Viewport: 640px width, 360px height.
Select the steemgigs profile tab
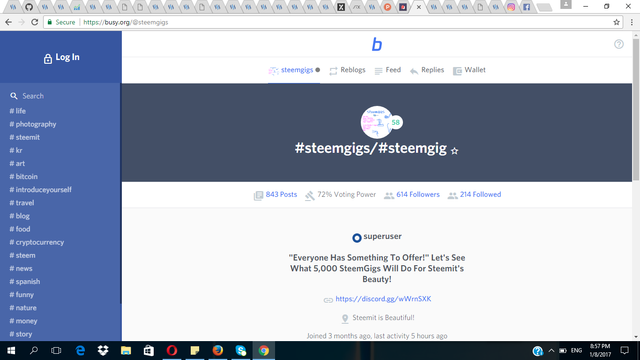tap(294, 70)
